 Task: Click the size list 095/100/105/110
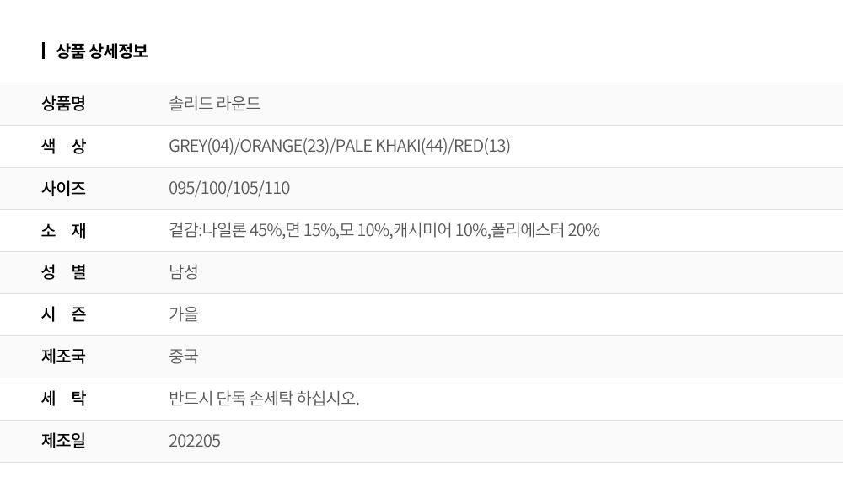pos(229,188)
